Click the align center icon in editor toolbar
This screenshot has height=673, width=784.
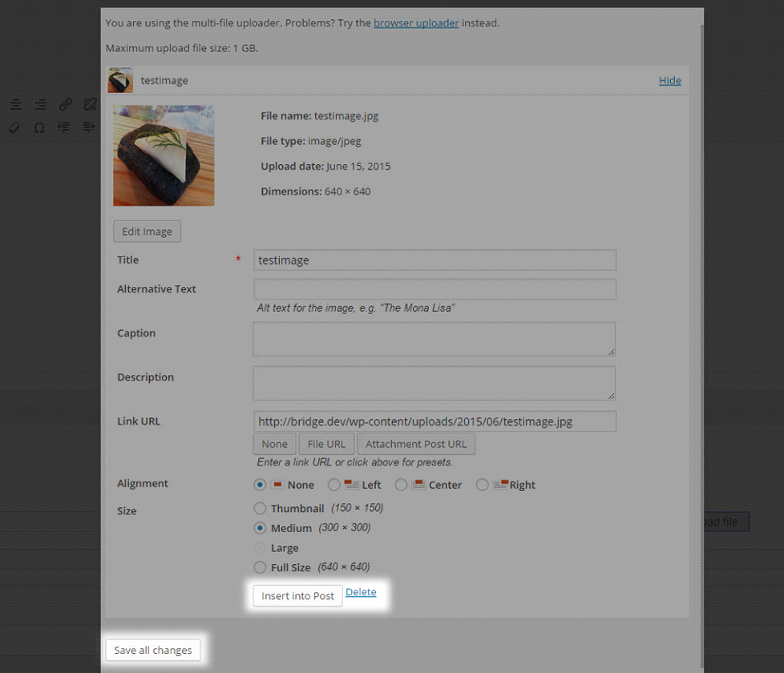(x=15, y=105)
